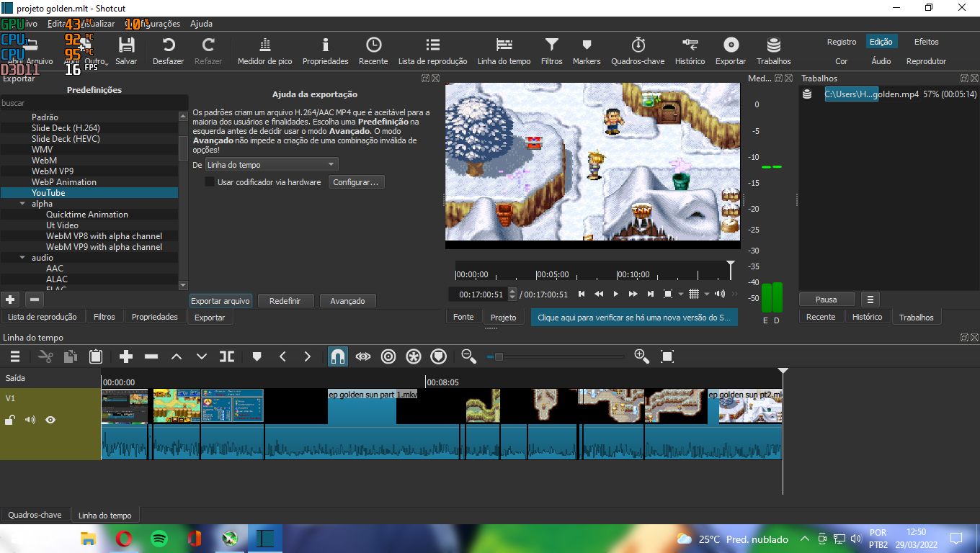
Task: Open the Filtros funnel toolbar button
Action: [x=551, y=51]
